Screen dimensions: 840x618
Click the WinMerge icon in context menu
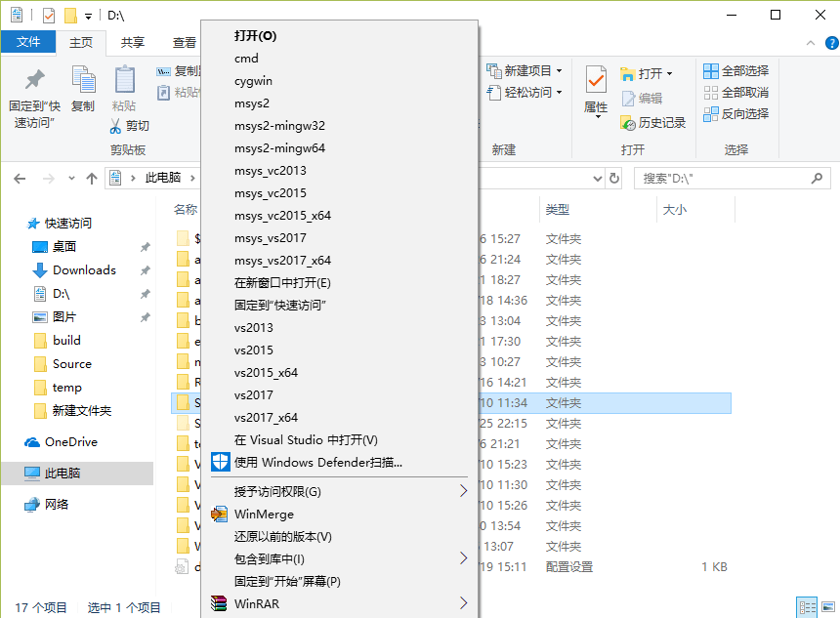219,515
